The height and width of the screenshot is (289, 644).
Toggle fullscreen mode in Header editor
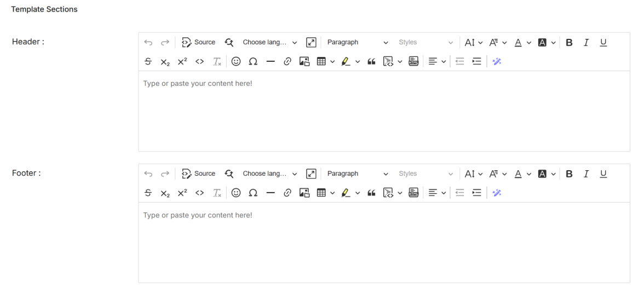point(311,42)
